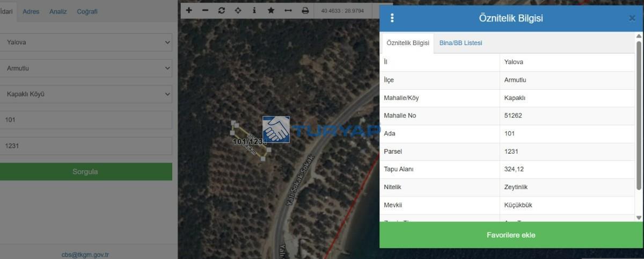Click the star favorites icon in toolbar
This screenshot has height=259, width=644.
pyautogui.click(x=271, y=11)
